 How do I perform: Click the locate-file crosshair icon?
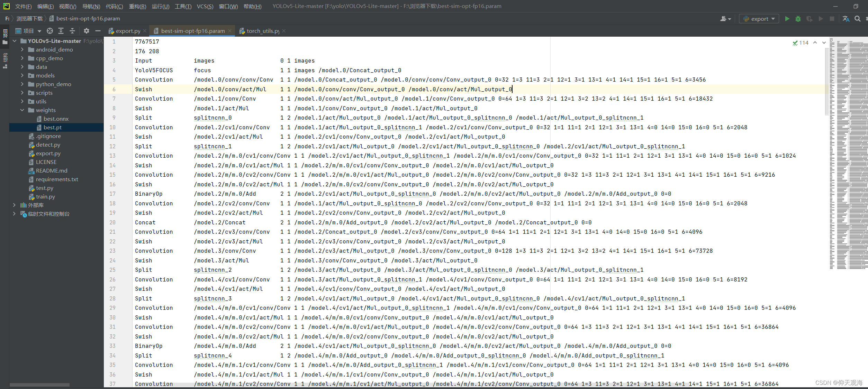click(50, 31)
